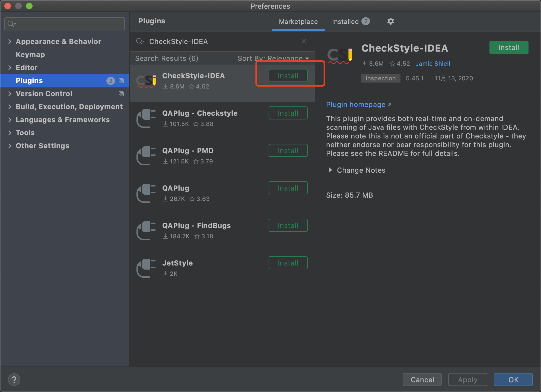The image size is (541, 392).
Task: Focus the settings search field in the sidebar
Action: click(65, 24)
